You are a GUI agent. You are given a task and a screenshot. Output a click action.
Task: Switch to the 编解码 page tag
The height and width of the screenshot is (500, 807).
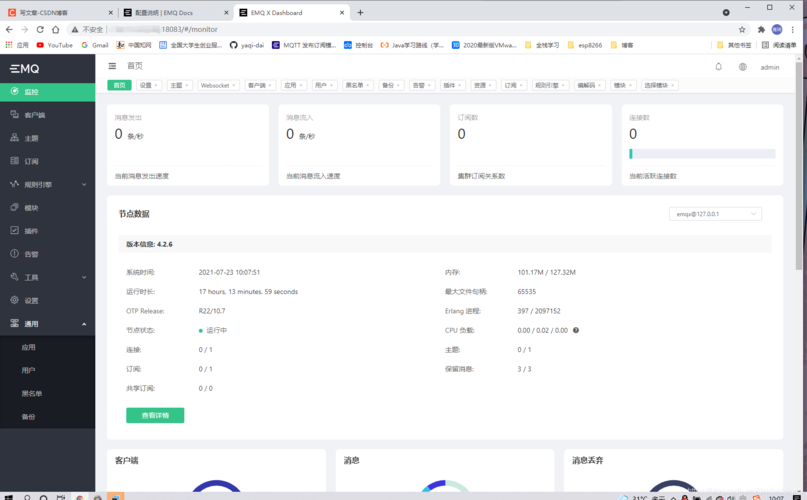click(589, 85)
